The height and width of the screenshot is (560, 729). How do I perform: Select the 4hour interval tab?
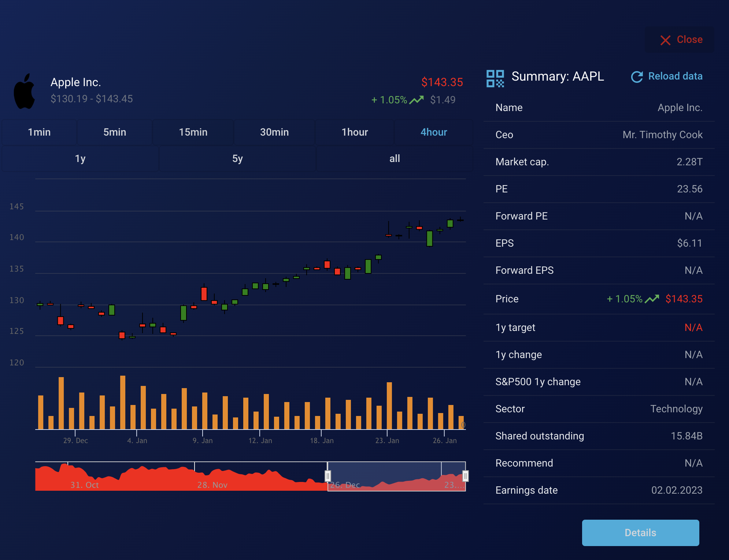(434, 132)
